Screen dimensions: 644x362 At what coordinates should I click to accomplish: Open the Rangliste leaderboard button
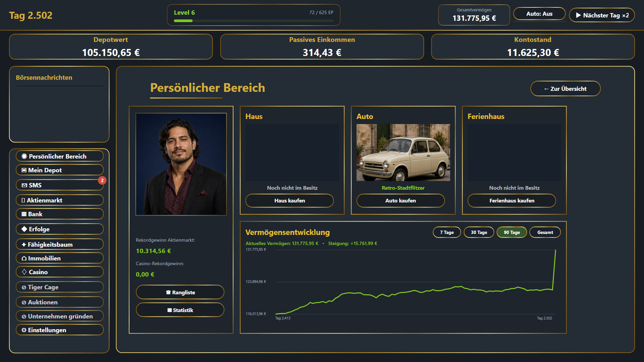180,292
